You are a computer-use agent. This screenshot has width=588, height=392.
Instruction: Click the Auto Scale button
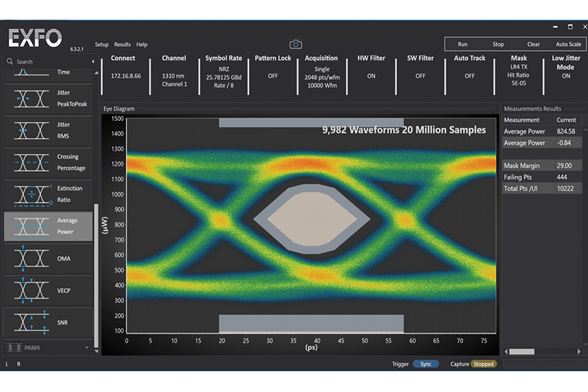point(568,44)
